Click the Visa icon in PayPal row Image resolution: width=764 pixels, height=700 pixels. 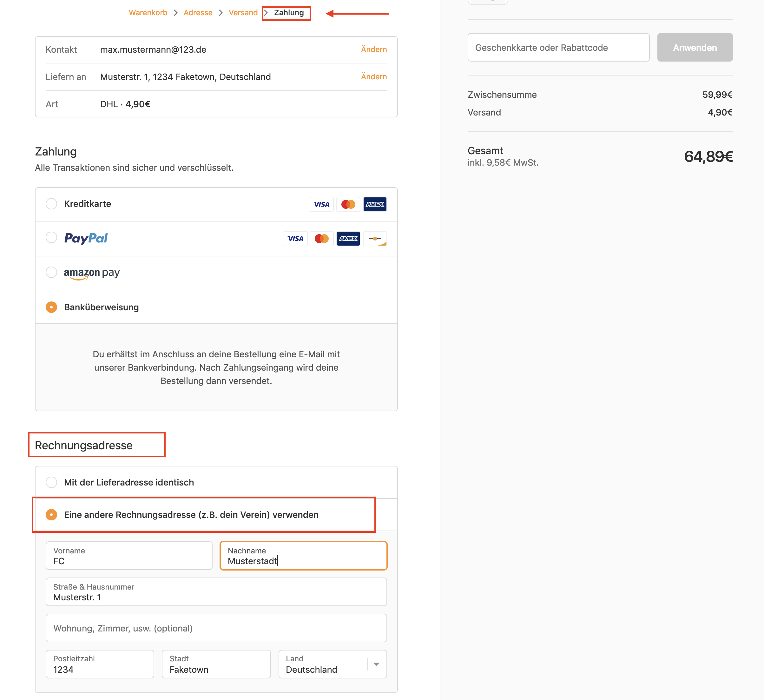pos(295,238)
